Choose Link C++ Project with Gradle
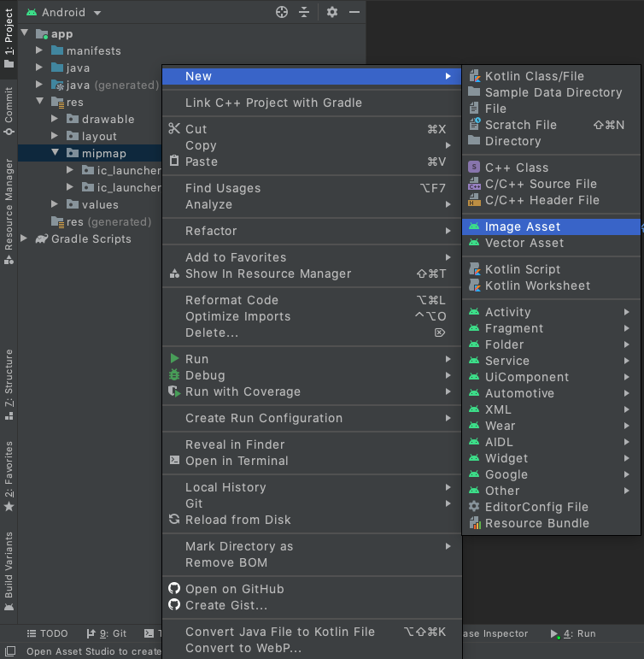 point(312,103)
